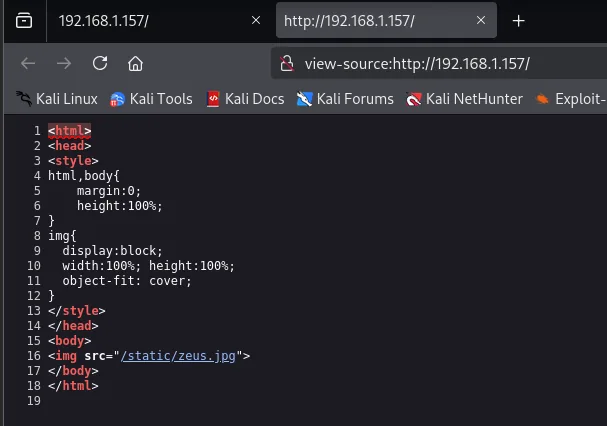The height and width of the screenshot is (426, 607).
Task: Close the first 192.168.1.157/ tab
Action: 256,20
